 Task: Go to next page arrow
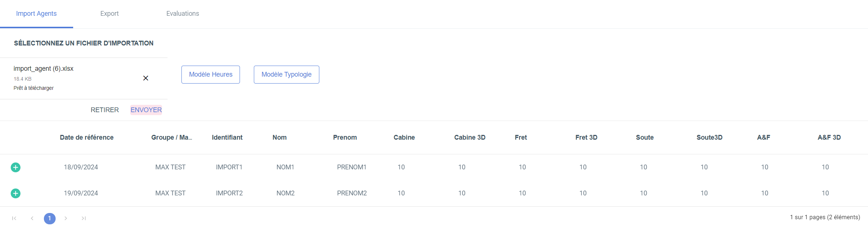66,218
